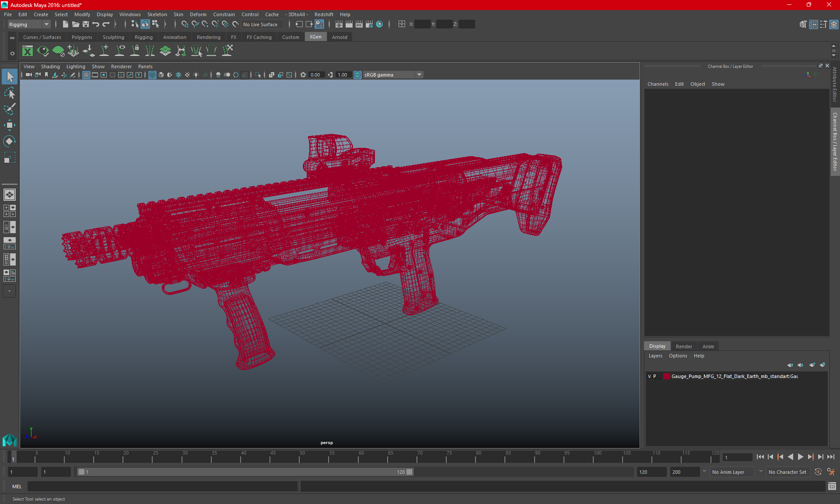Click the Undo arrow icon
Image resolution: width=840 pixels, height=504 pixels.
point(95,24)
